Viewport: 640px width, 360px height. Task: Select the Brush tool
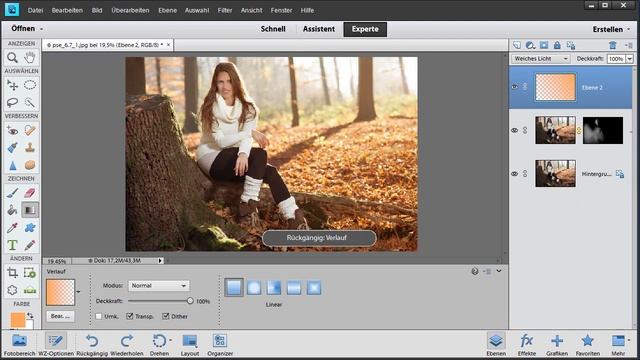pos(12,193)
